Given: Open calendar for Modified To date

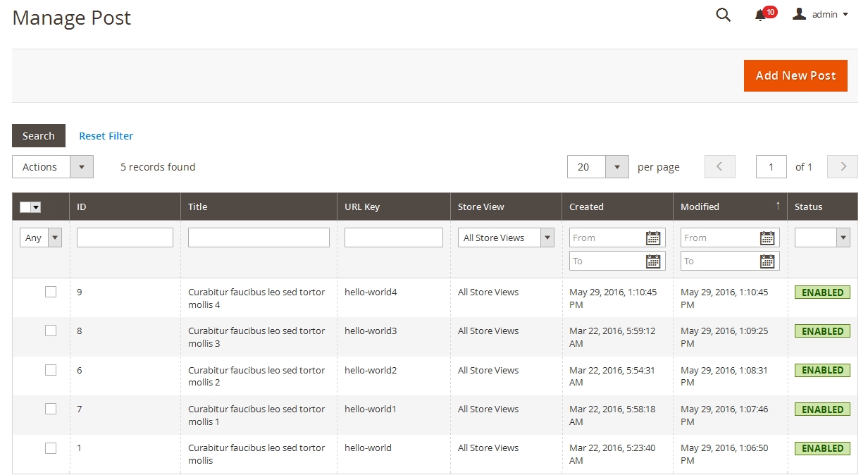Looking at the screenshot, I should coord(767,261).
